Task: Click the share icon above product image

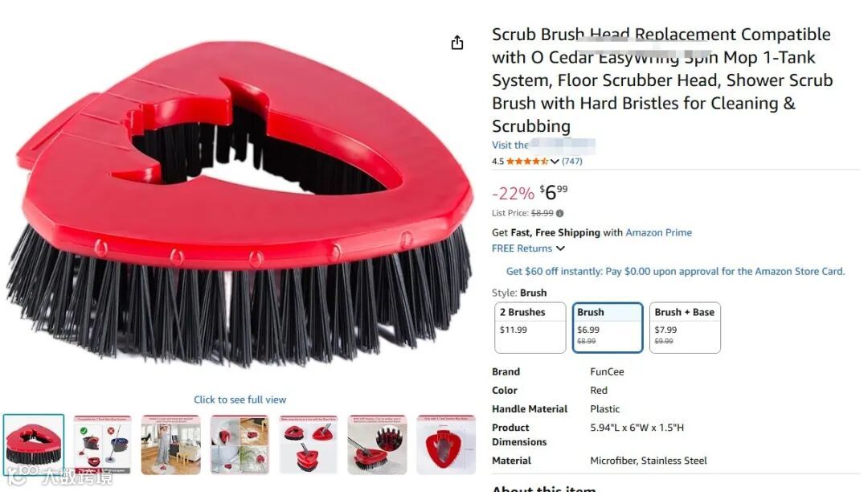Action: click(x=457, y=43)
